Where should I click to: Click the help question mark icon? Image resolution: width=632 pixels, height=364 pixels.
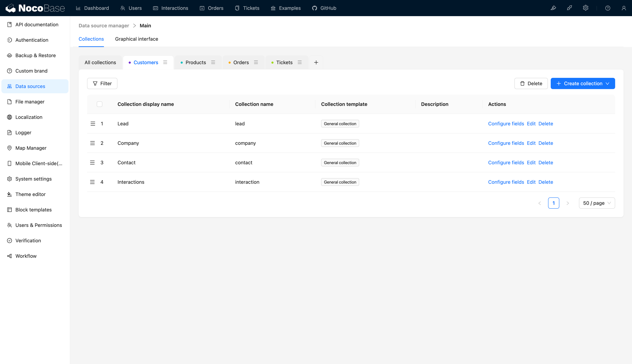[x=607, y=8]
